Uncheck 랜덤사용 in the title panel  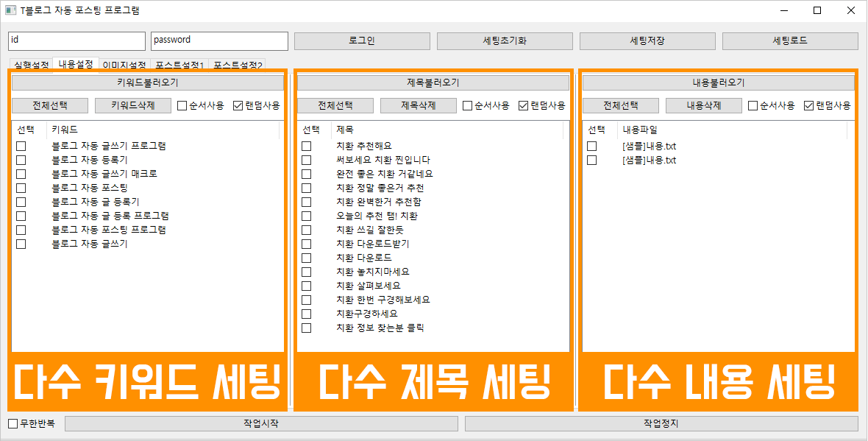(524, 105)
